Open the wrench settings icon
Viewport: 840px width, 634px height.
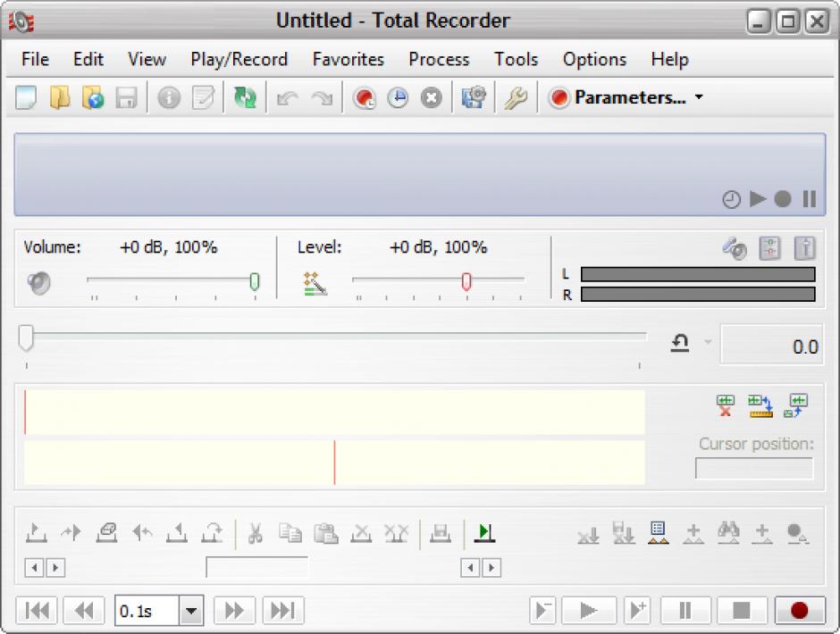516,98
